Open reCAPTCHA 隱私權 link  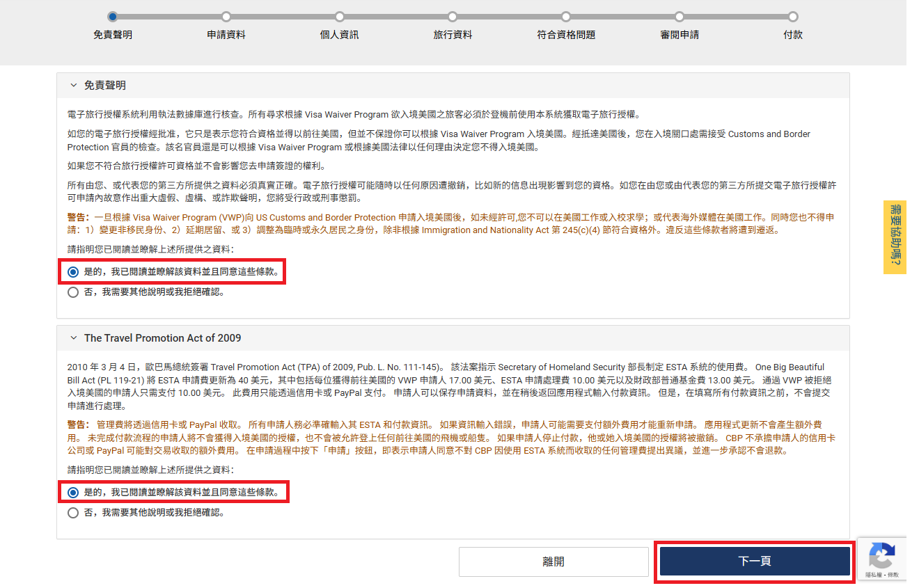point(874,575)
